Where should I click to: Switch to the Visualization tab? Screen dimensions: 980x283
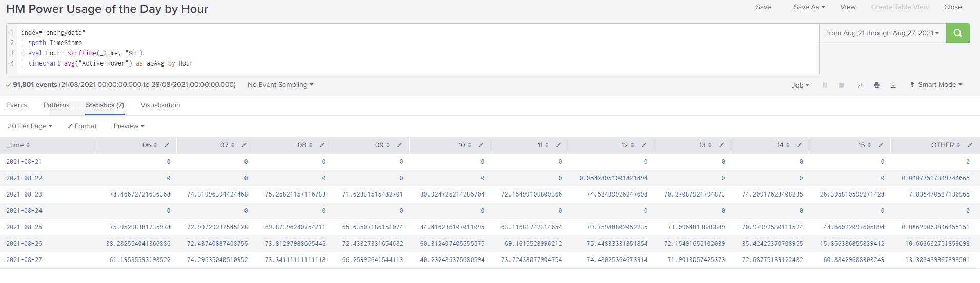point(160,105)
